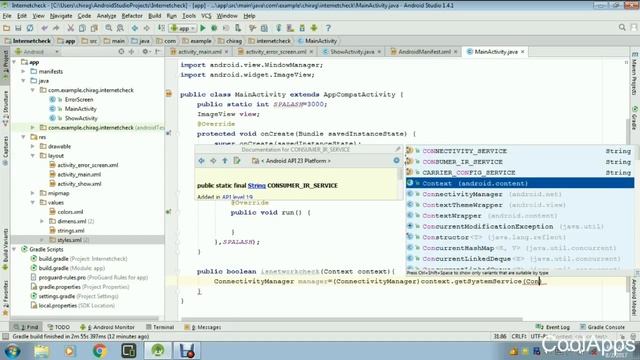This screenshot has width=640, height=360.
Task: Click the documentation popup forward arrow
Action: [x=213, y=161]
